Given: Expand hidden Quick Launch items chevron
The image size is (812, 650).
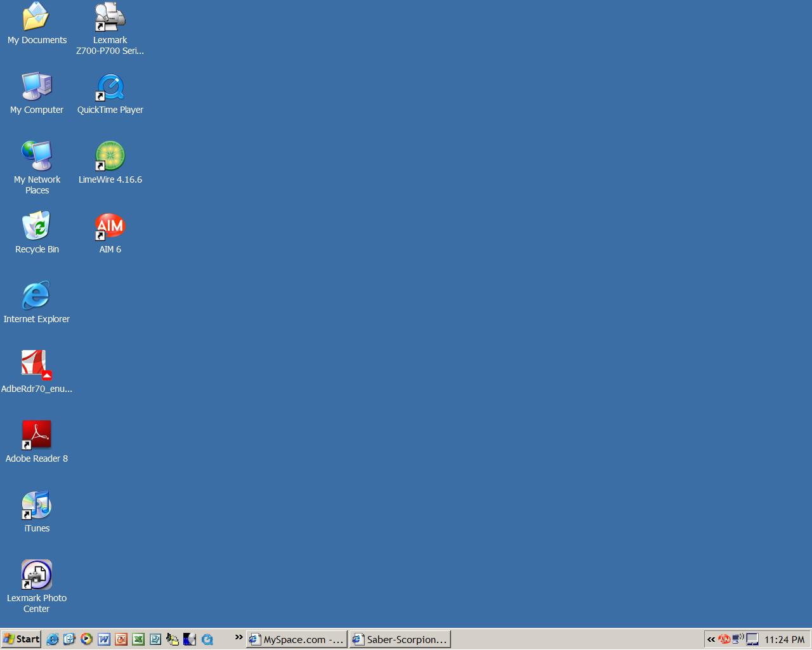Looking at the screenshot, I should (x=239, y=637).
